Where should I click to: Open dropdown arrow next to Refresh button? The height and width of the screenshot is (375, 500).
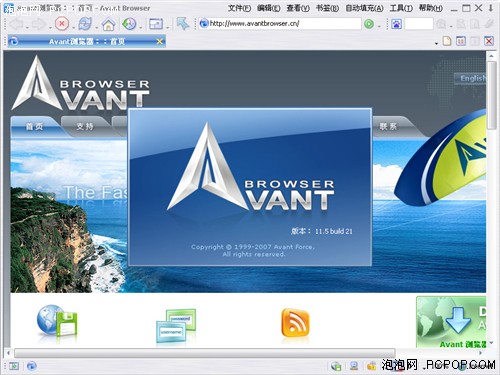96,27
